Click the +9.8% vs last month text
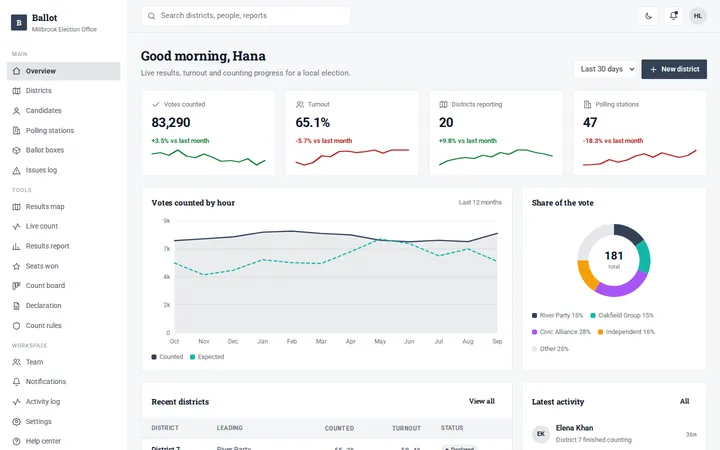Screen dimensions: 720x450 [x=468, y=141]
